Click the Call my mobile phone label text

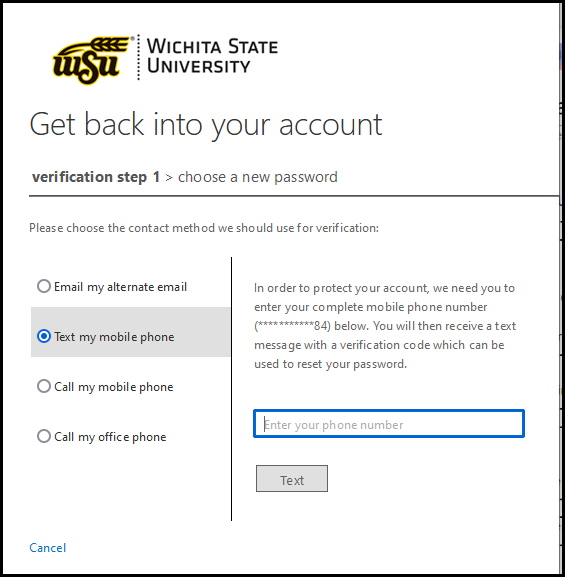point(114,387)
